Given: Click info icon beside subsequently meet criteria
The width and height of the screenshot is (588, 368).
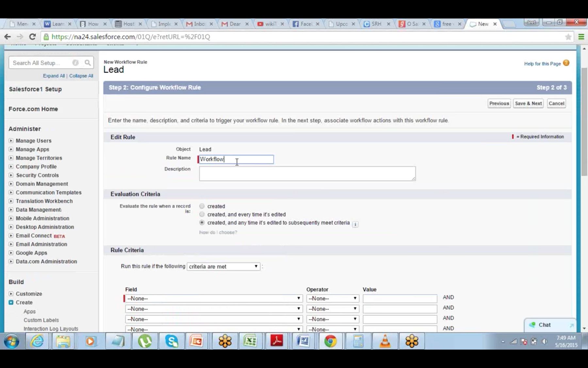Looking at the screenshot, I should 355,224.
